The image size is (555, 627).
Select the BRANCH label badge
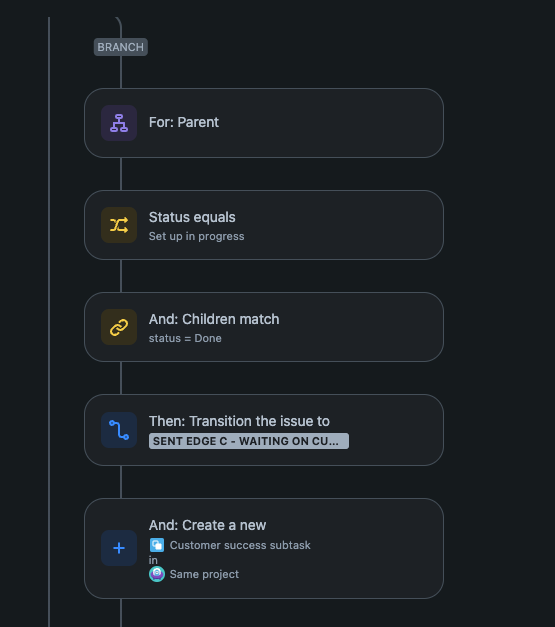pos(121,47)
